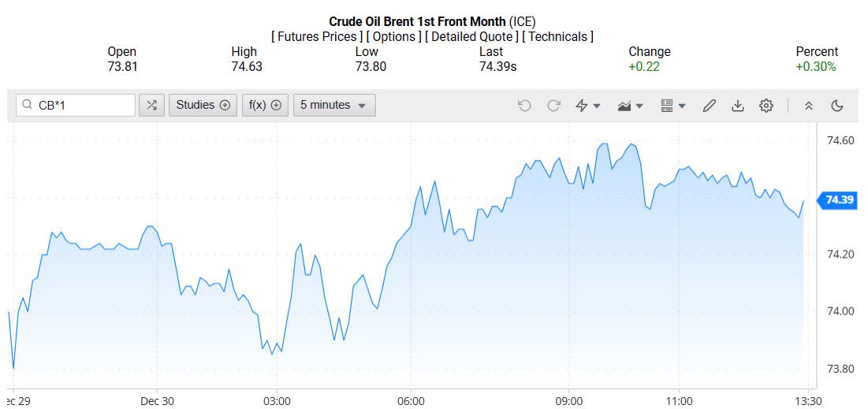Open the chart type dropdown
Viewport: 868px width, 409px height.
pyautogui.click(x=631, y=106)
